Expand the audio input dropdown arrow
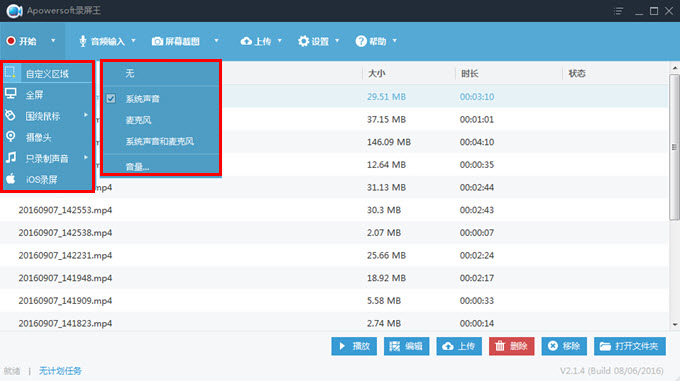This screenshot has width=680, height=381. 134,41
